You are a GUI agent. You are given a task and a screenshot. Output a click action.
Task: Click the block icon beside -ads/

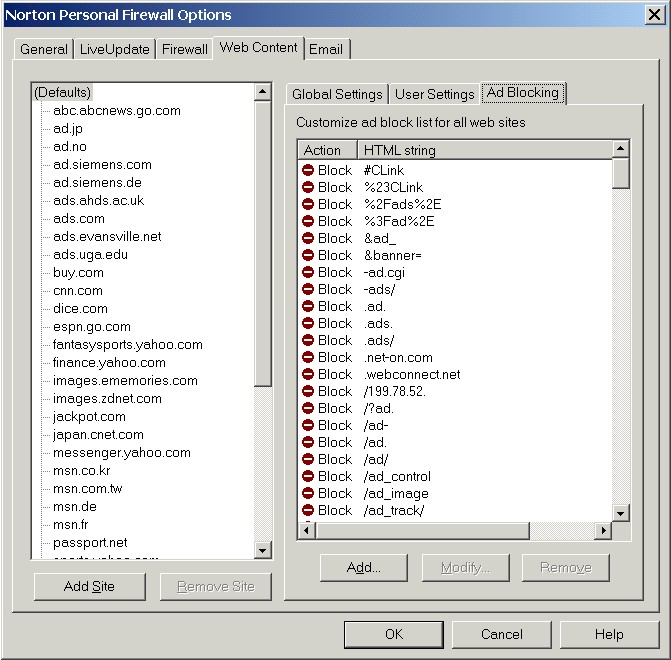click(x=308, y=289)
